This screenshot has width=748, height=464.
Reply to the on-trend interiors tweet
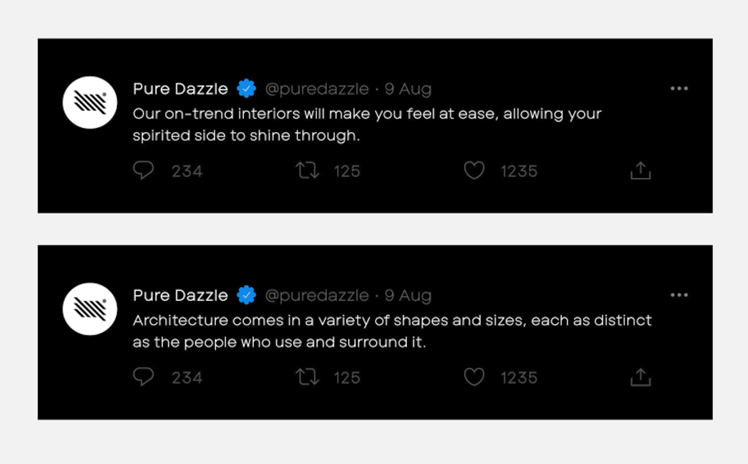[x=144, y=170]
